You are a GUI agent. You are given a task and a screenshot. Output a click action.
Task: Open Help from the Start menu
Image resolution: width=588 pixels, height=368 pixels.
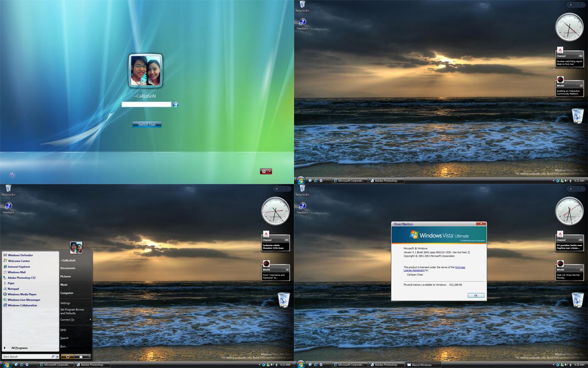(63, 330)
